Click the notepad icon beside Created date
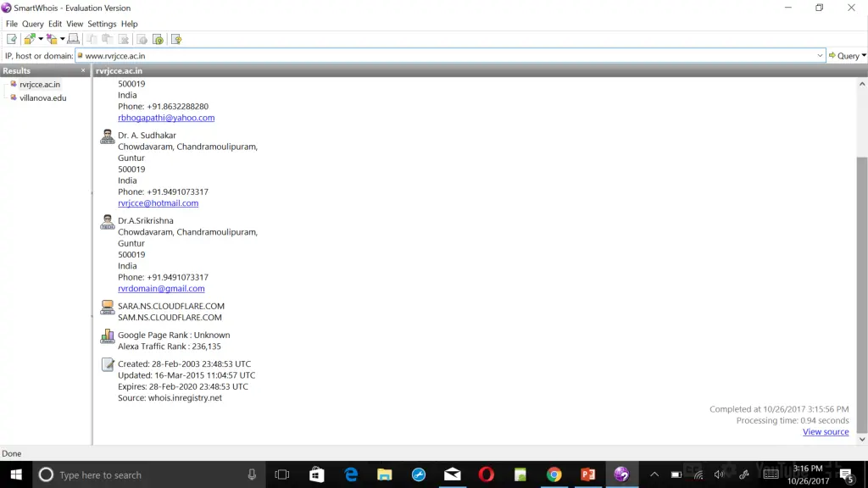The width and height of the screenshot is (868, 488). (x=108, y=364)
